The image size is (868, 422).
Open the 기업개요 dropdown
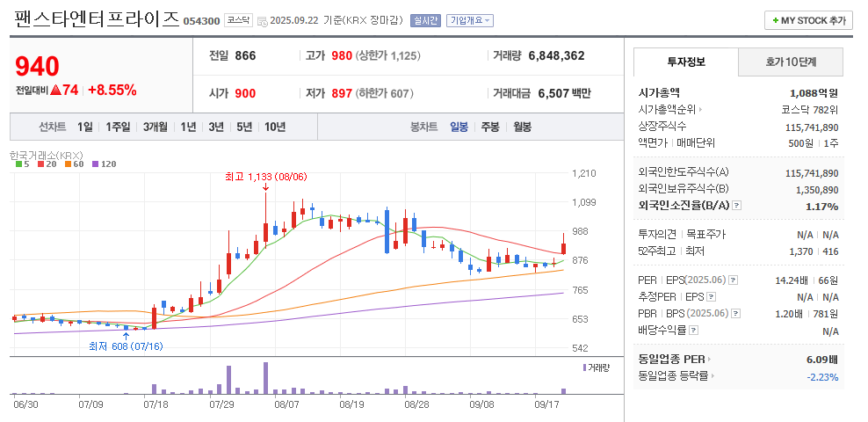(x=469, y=20)
